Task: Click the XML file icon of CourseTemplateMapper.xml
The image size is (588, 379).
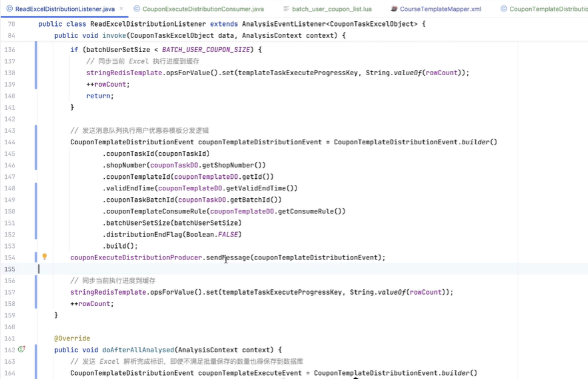Action: tap(394, 9)
